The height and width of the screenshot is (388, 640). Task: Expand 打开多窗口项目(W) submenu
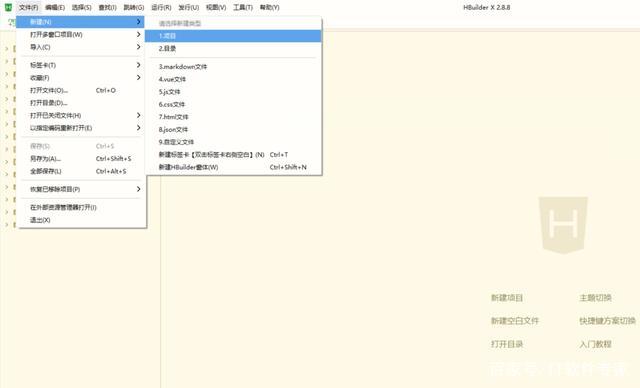pos(80,35)
